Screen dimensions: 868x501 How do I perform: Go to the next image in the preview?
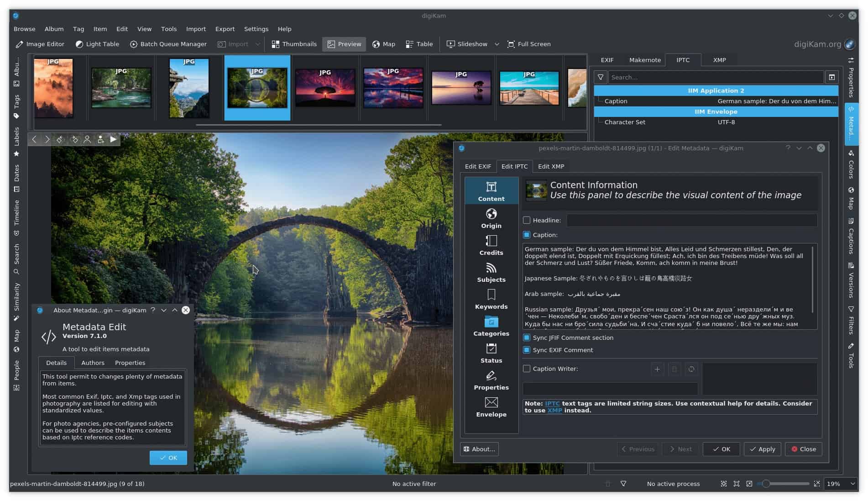click(x=47, y=139)
